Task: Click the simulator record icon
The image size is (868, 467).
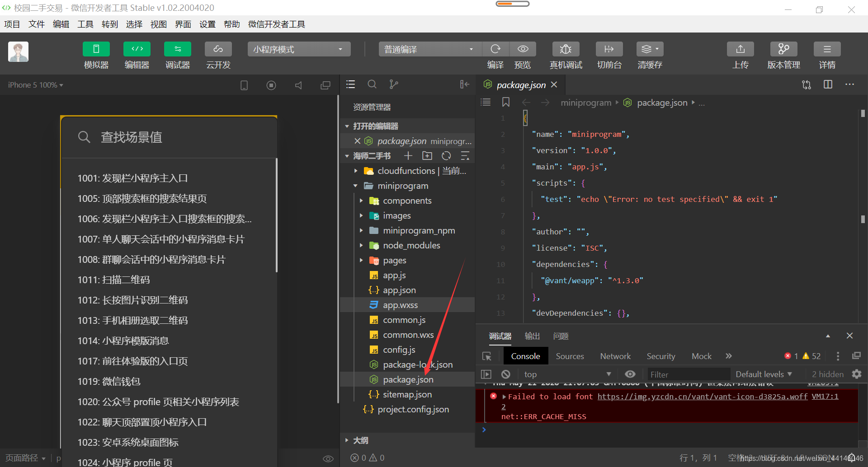Action: [x=271, y=85]
